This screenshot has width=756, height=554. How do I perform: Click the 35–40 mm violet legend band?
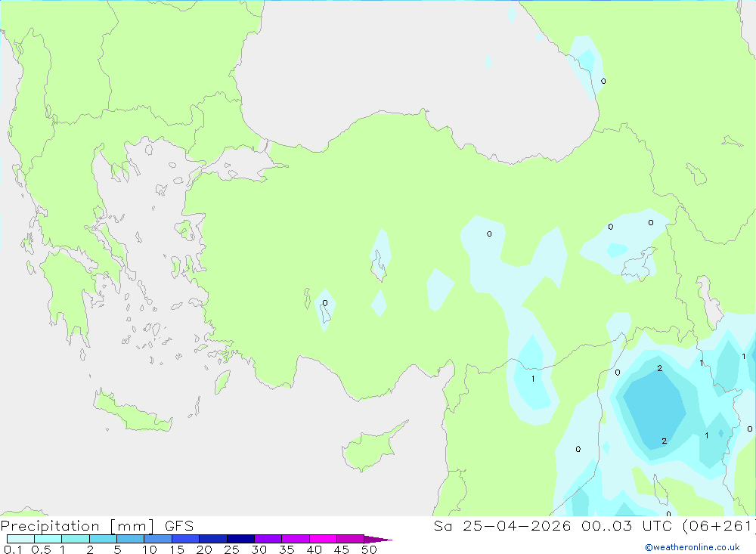(x=296, y=539)
